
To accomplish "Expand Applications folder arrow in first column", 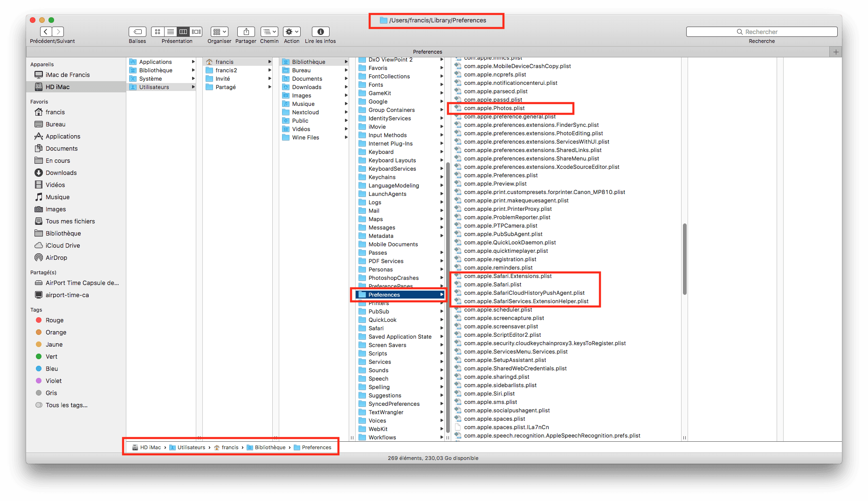I will [193, 62].
